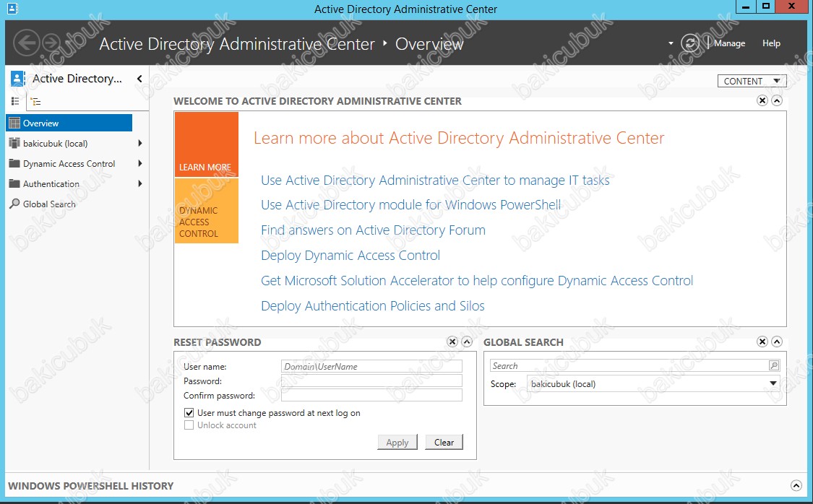Select the LEARN MORE orange tile

click(207, 144)
